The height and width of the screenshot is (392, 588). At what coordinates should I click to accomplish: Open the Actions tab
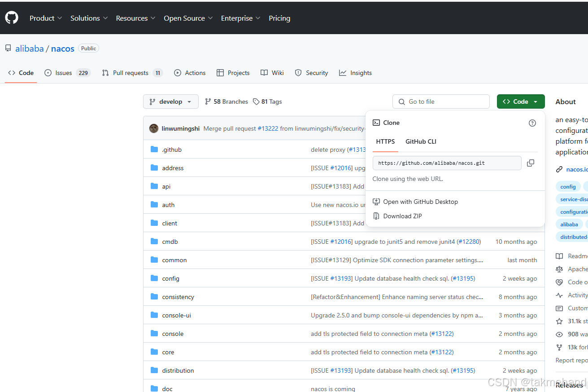tap(190, 73)
